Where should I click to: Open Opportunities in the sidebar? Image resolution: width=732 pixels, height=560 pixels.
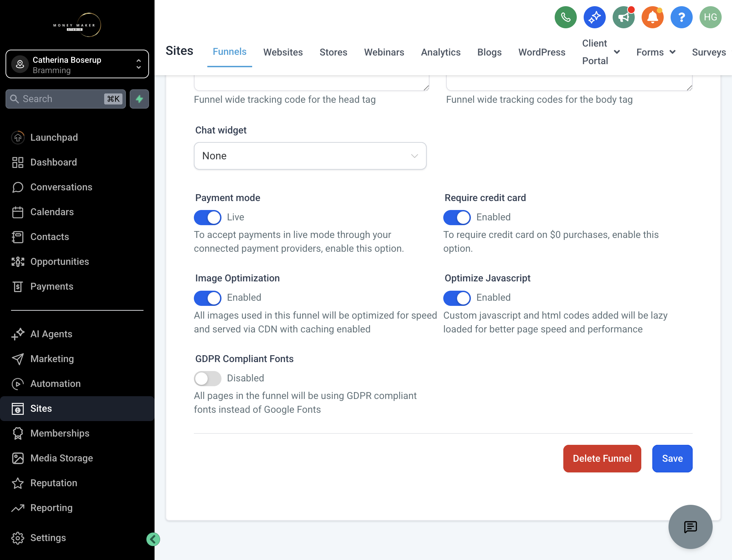(x=77, y=261)
